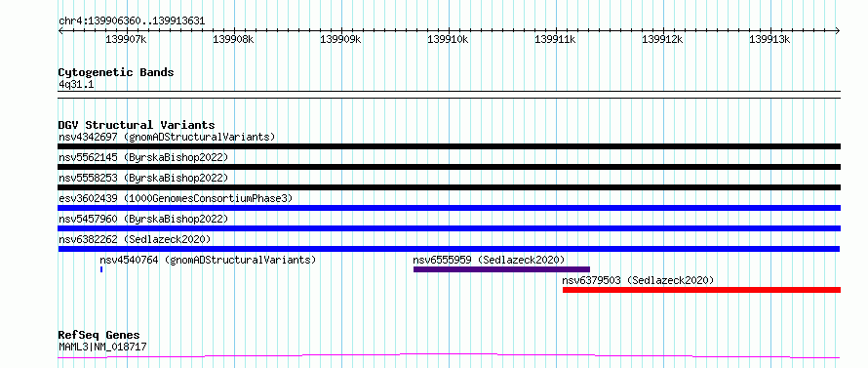Click blue bar under nsv5457960
This screenshot has height=368, width=868.
coord(449,228)
